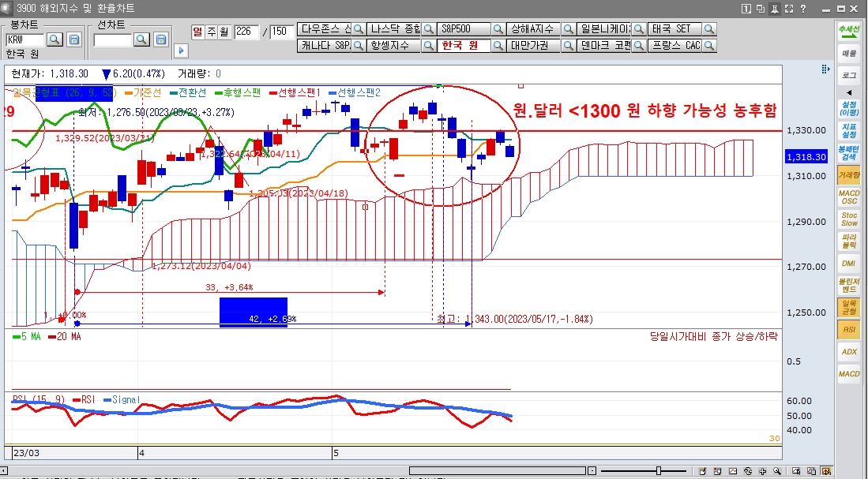Click the save icon in candle chart section
Image resolution: width=868 pixels, height=479 pixels.
tap(74, 39)
